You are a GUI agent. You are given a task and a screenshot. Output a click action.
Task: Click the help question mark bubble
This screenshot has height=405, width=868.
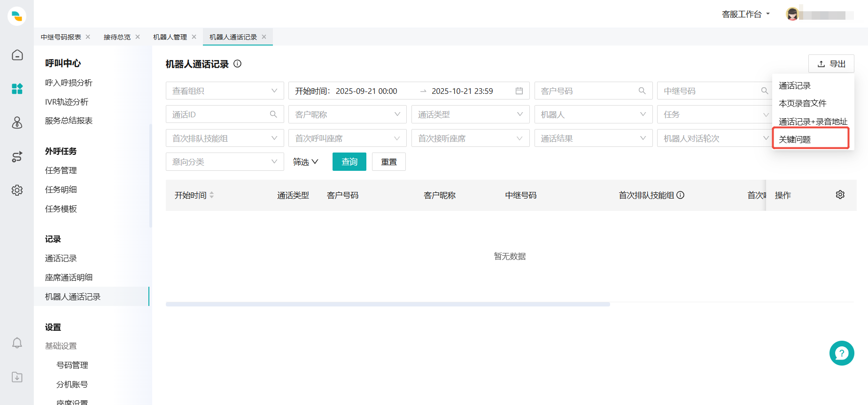coord(841,353)
